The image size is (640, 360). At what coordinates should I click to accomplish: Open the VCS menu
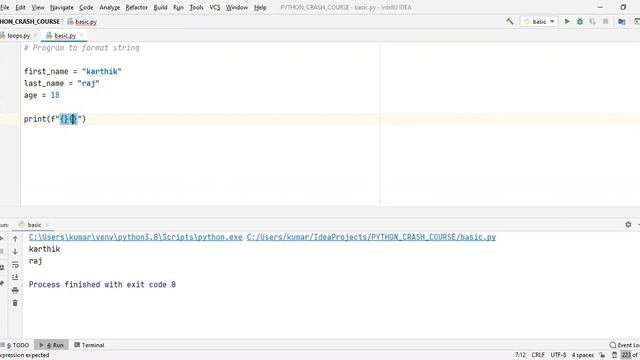point(215,7)
